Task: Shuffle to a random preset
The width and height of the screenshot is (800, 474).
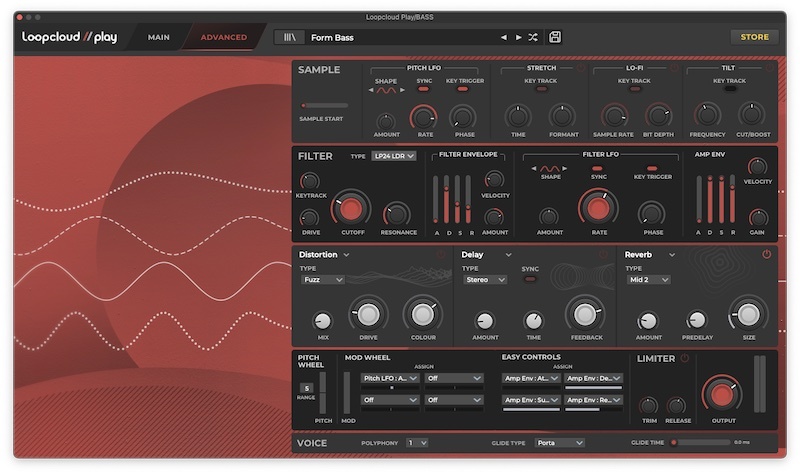Action: (533, 37)
